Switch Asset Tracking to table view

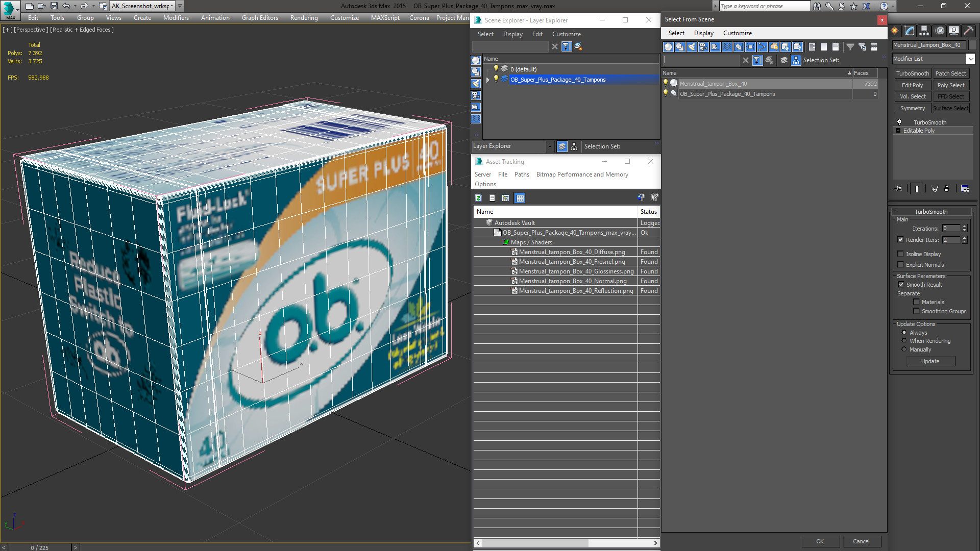(x=520, y=198)
